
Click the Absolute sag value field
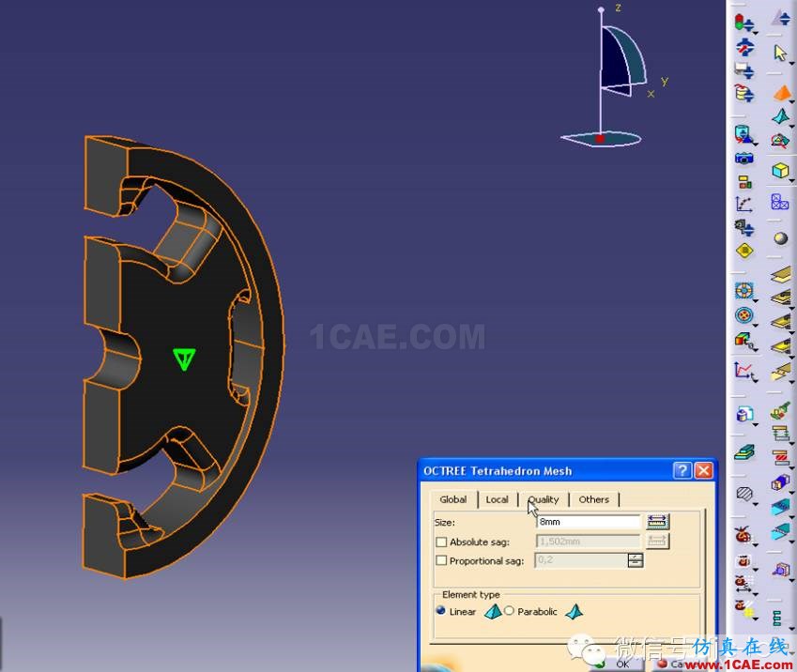[588, 542]
